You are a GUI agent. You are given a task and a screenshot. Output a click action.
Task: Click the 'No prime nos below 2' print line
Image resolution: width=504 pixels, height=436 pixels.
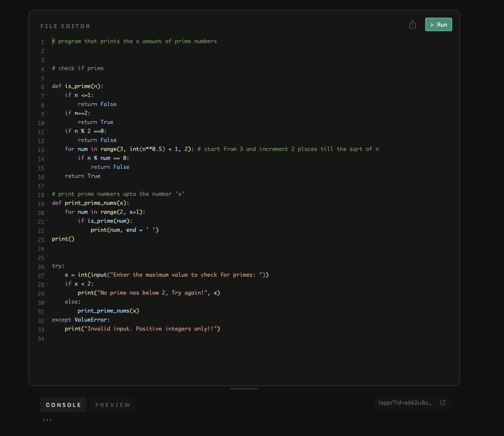pos(149,293)
